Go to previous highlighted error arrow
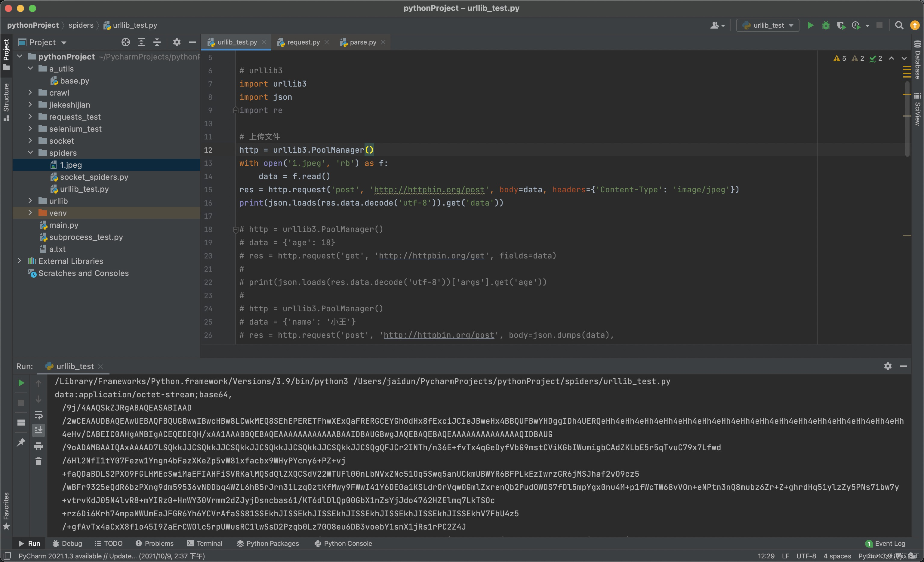This screenshot has height=562, width=924. [x=892, y=58]
